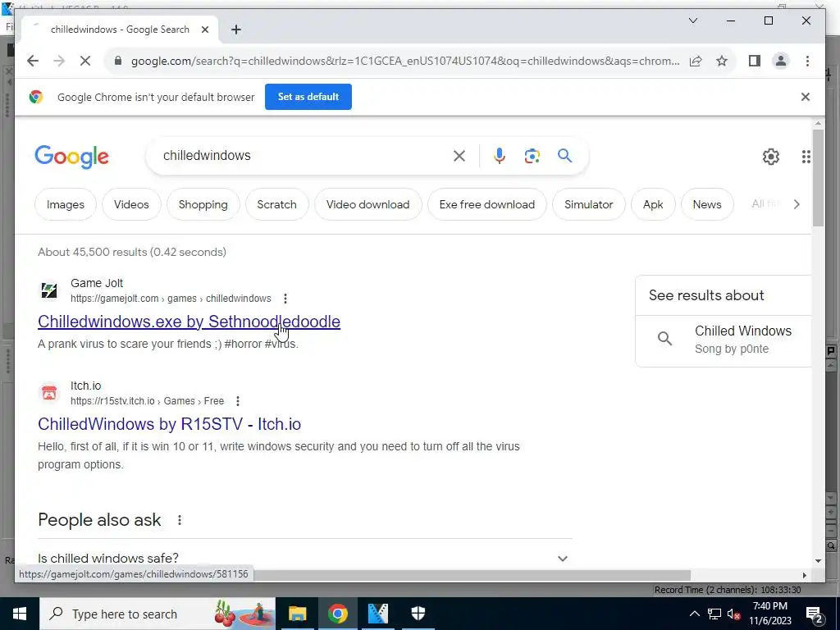Click the Itch.io site favicon
This screenshot has width=840, height=630.
[49, 393]
